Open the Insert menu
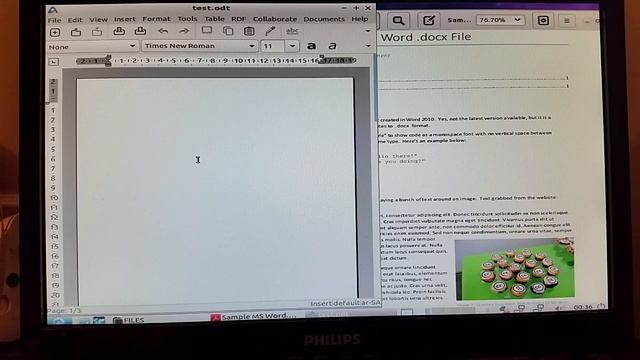Image resolution: width=640 pixels, height=360 pixels. [124, 19]
